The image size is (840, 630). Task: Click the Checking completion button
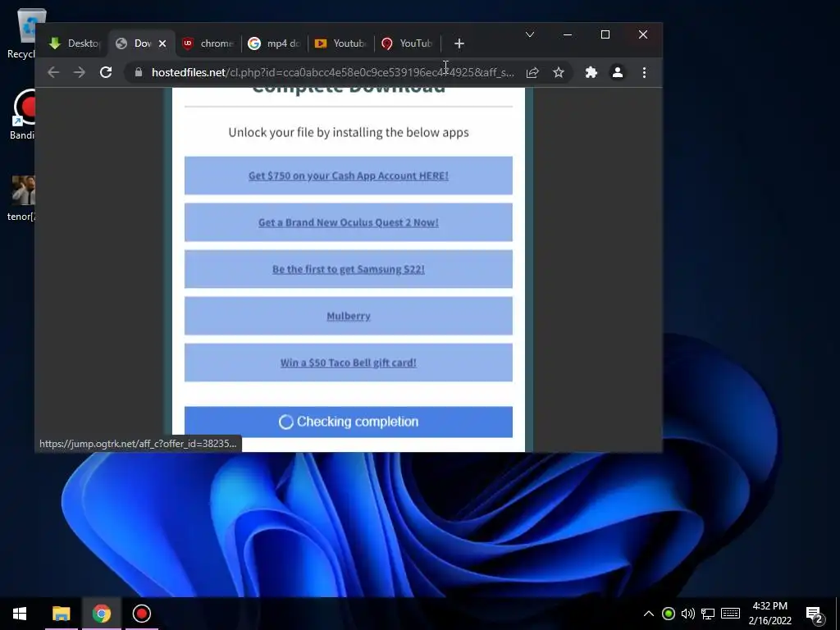348,422
